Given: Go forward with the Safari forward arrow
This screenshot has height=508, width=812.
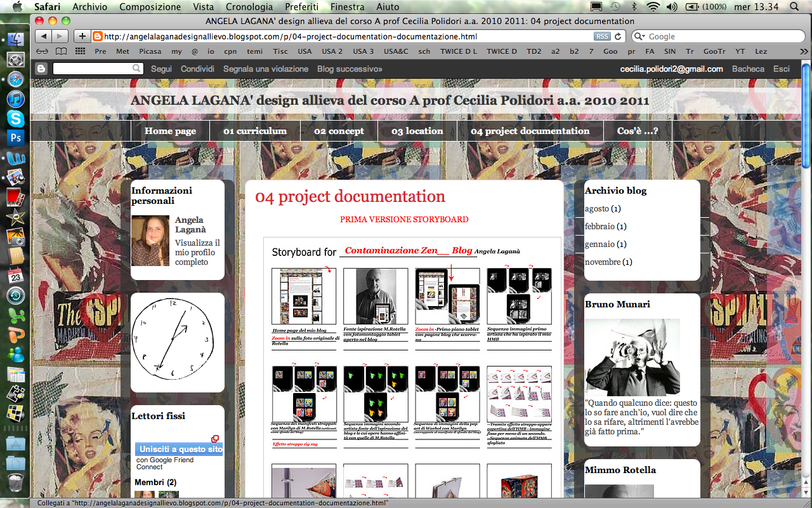Looking at the screenshot, I should (x=60, y=36).
